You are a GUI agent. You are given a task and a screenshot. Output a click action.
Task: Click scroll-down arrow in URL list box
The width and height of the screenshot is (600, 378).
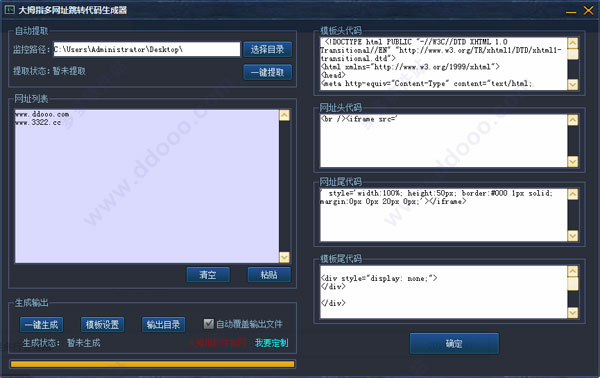pos(284,257)
